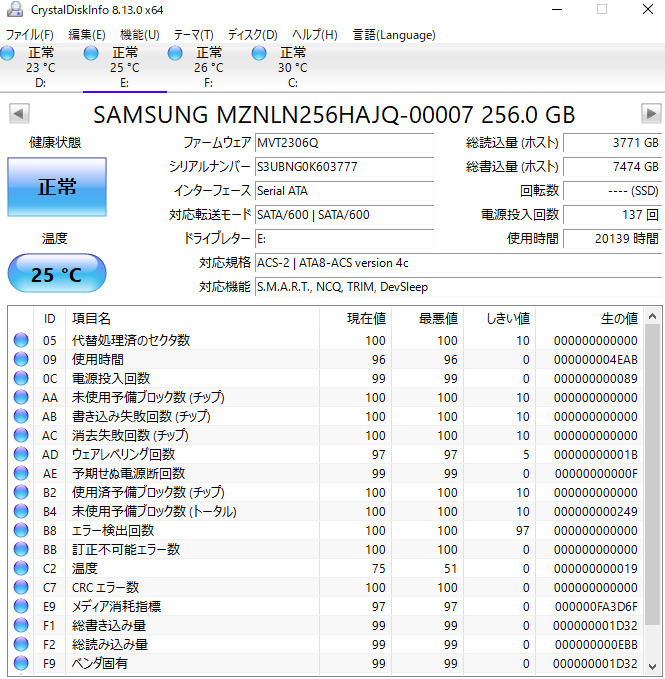The width and height of the screenshot is (665, 679).
Task: Click status icon for B4 row
Action: click(x=21, y=511)
